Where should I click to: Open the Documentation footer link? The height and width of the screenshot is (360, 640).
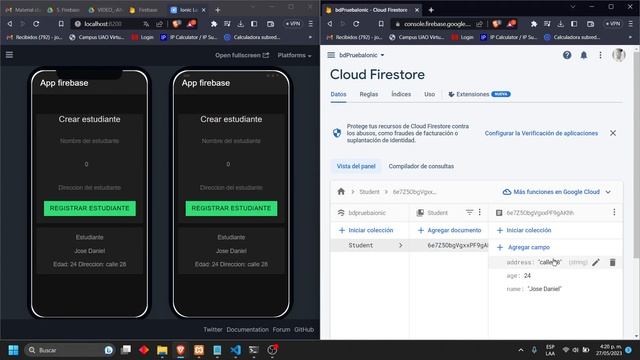[248, 329]
